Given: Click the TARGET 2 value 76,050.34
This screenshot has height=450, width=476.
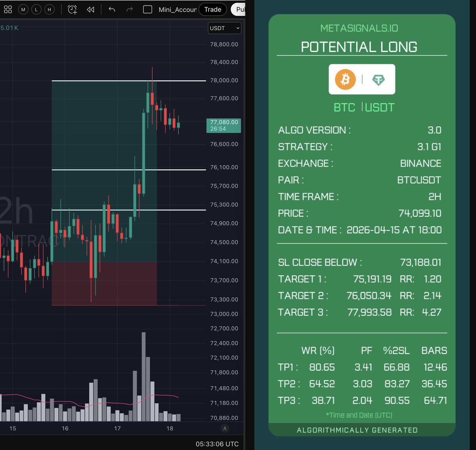Looking at the screenshot, I should click(x=369, y=296).
